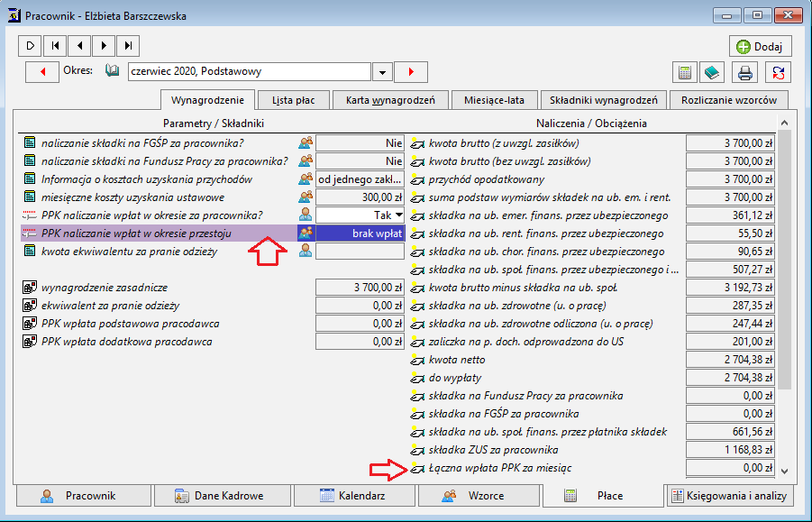Open the green book icon button
Image resolution: width=812 pixels, height=522 pixels.
pyautogui.click(x=712, y=72)
